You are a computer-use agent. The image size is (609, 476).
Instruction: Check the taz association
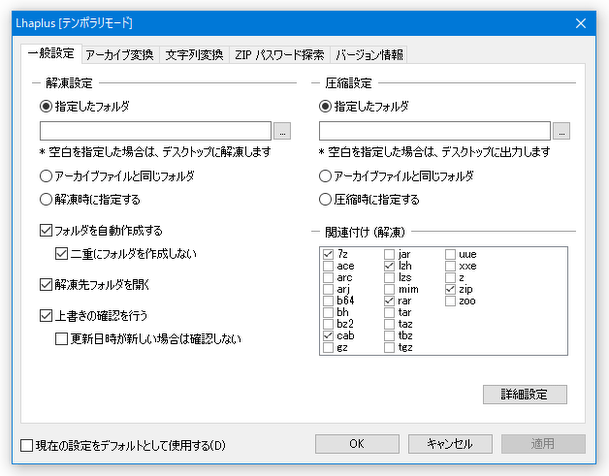tap(389, 324)
